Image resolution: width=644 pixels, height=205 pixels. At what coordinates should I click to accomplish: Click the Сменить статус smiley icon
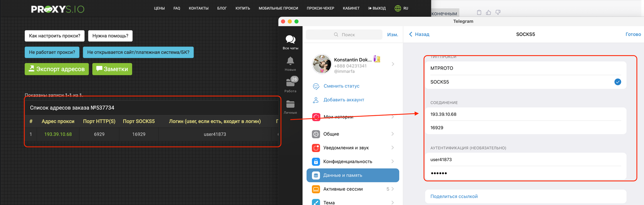316,86
